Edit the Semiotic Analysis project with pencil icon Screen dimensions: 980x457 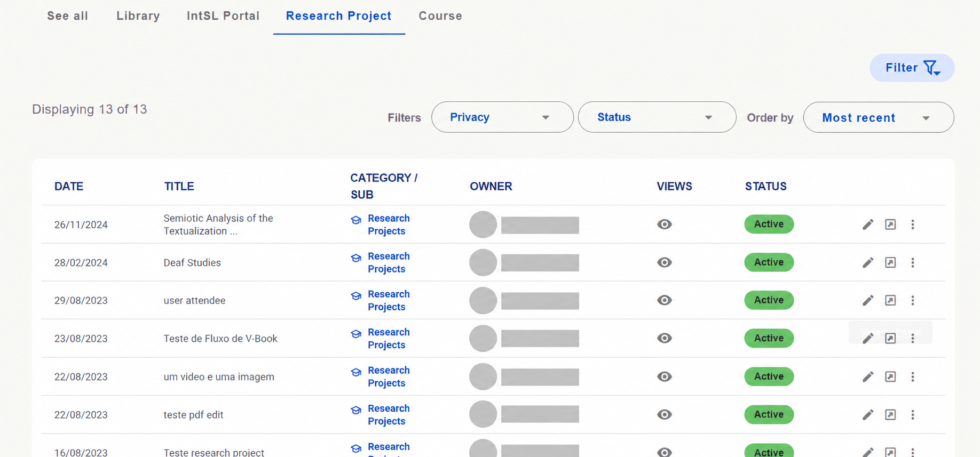[868, 225]
